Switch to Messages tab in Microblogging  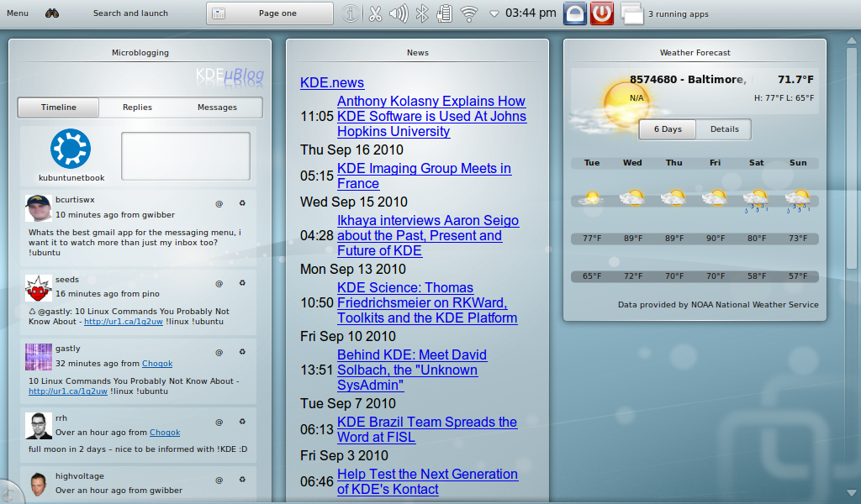tap(218, 107)
